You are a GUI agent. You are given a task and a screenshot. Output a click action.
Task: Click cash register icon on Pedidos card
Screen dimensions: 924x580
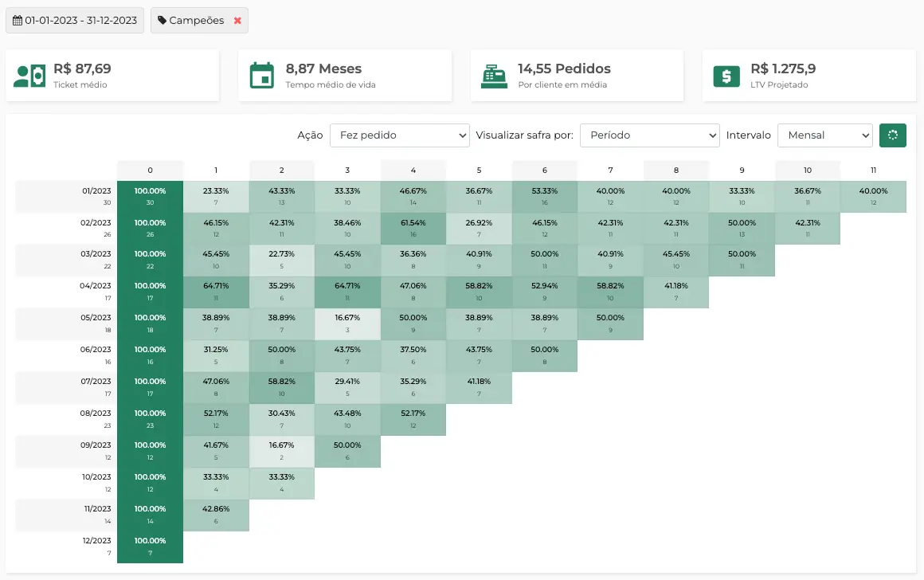click(495, 76)
